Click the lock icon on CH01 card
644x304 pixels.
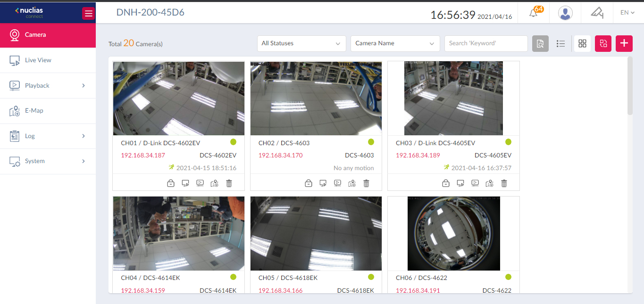171,183
